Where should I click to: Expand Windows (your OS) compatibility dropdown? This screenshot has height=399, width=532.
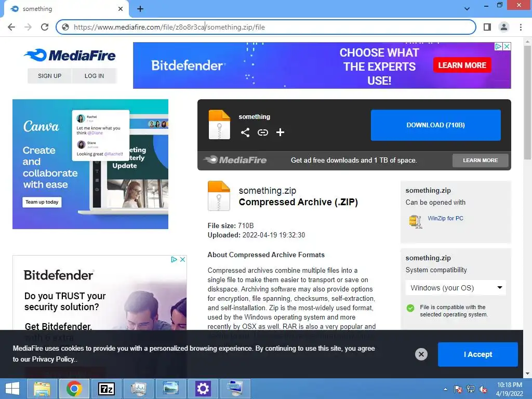coord(456,288)
